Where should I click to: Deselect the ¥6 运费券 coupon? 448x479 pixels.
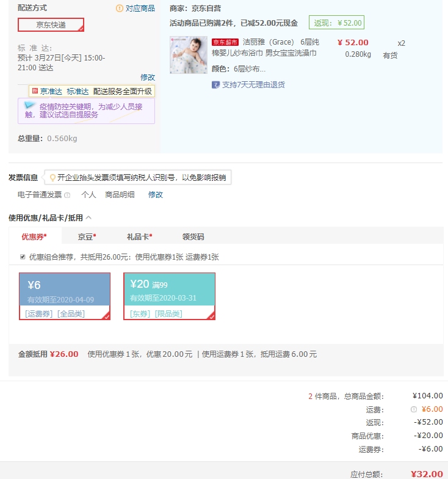65,296
